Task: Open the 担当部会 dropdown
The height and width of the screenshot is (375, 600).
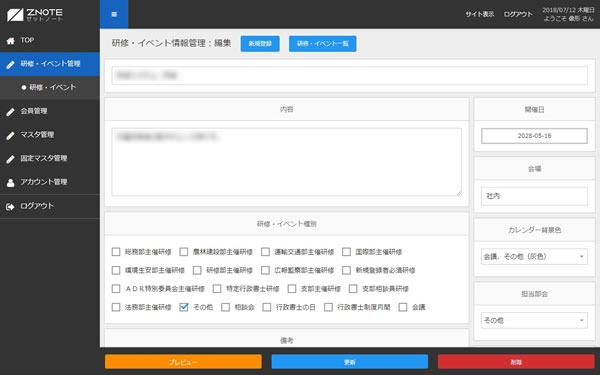Action: coord(534,320)
